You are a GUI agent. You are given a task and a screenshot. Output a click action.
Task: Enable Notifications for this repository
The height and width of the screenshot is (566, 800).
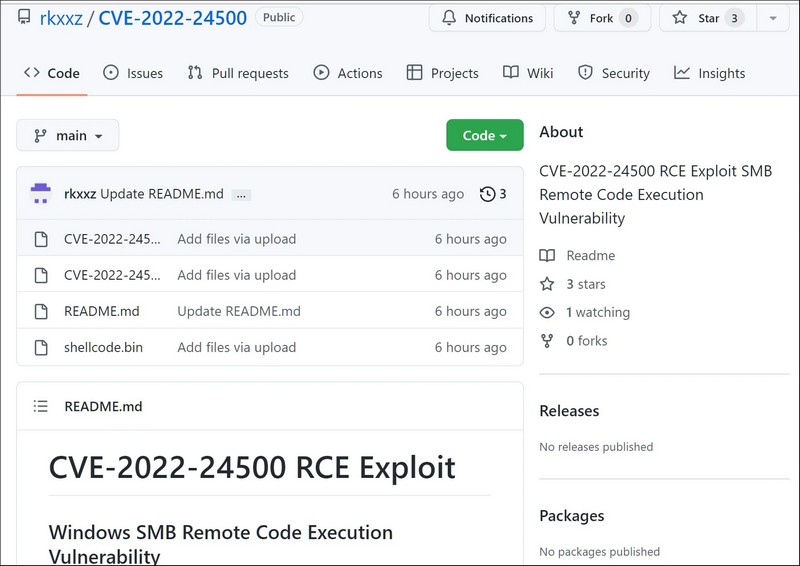pyautogui.click(x=487, y=18)
